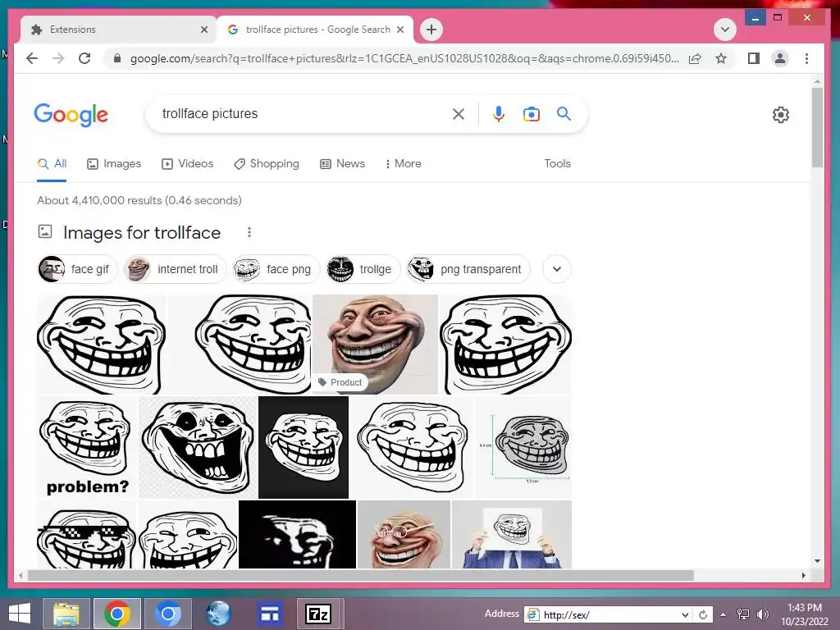Screen dimensions: 840x630
Task: Open trollface with pixel sunglasses image
Action: [86, 535]
